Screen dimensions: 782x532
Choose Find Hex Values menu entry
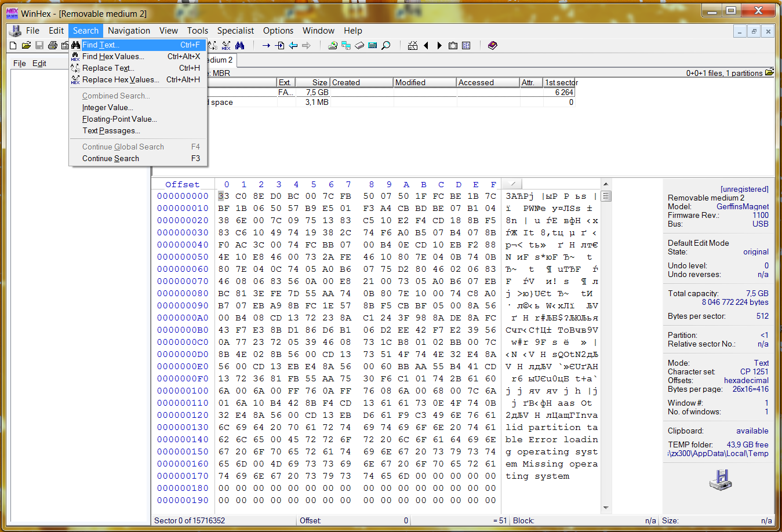[138, 56]
